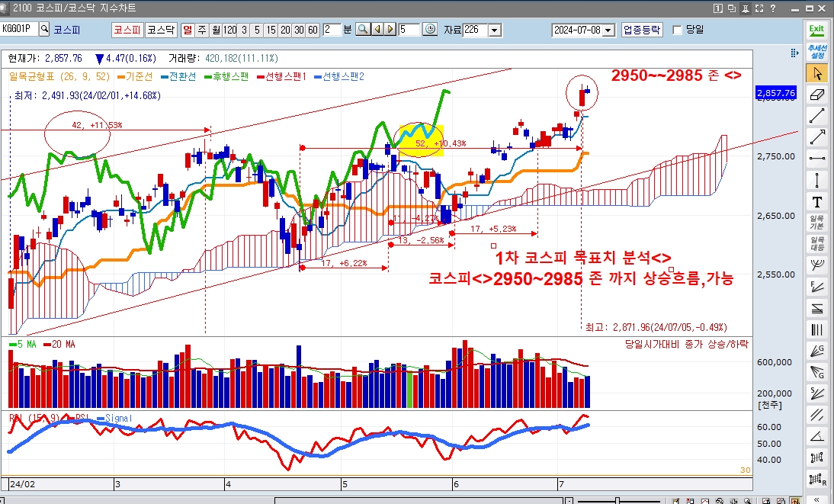Select the 20 minute period button
The height and width of the screenshot is (504, 834).
pyautogui.click(x=285, y=30)
